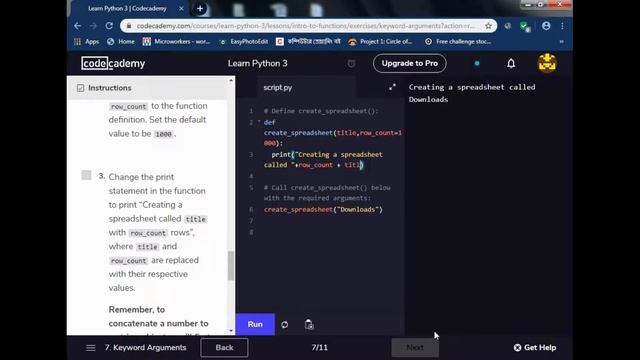Click the 7/11 progress indicator

(320, 347)
